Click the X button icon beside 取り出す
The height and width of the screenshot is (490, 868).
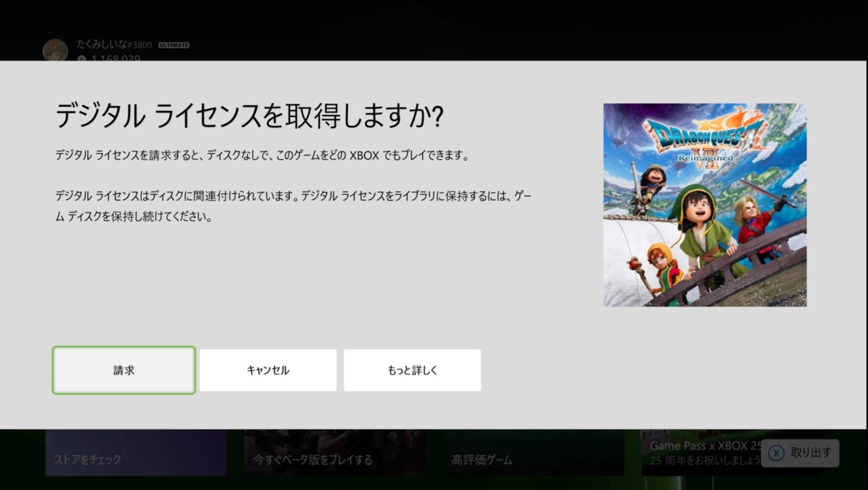(x=776, y=453)
